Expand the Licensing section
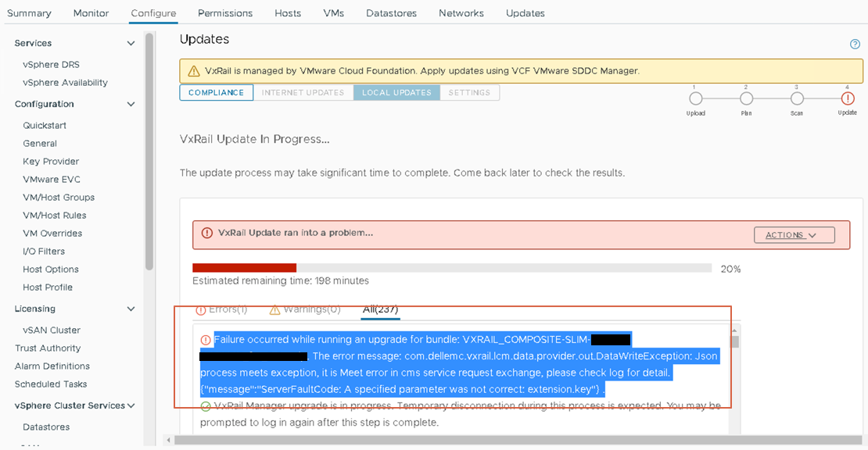Screen dimensions: 868x450 tap(130, 309)
